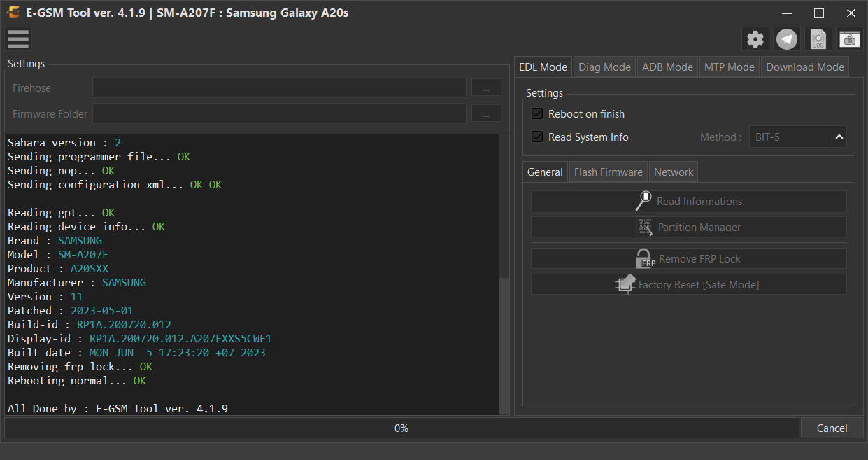Viewport: 868px width, 460px height.
Task: Click the Reading gpt... OK line
Action: point(61,213)
